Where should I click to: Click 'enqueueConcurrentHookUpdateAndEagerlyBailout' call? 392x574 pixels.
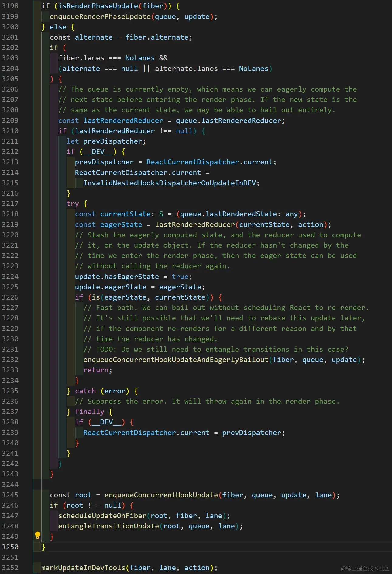176,360
